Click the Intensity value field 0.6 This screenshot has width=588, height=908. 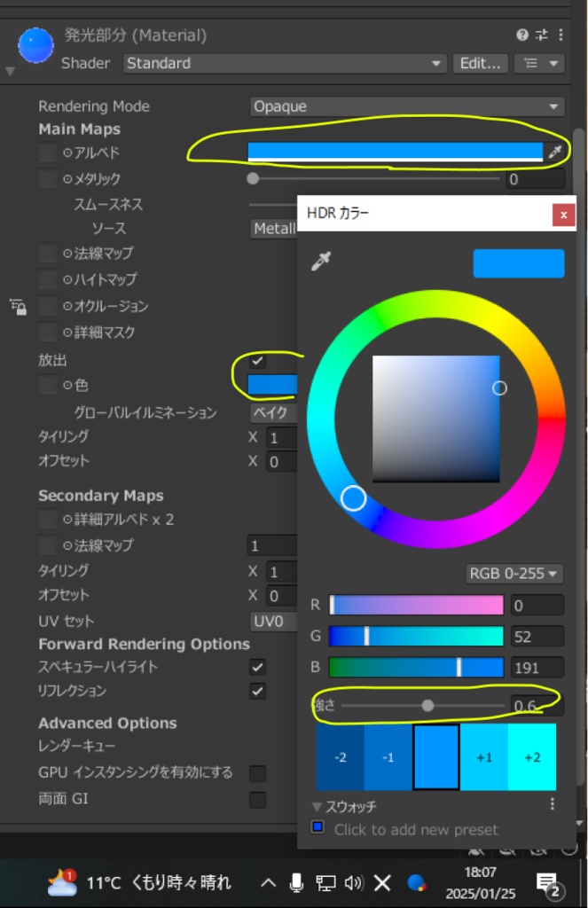point(536,705)
